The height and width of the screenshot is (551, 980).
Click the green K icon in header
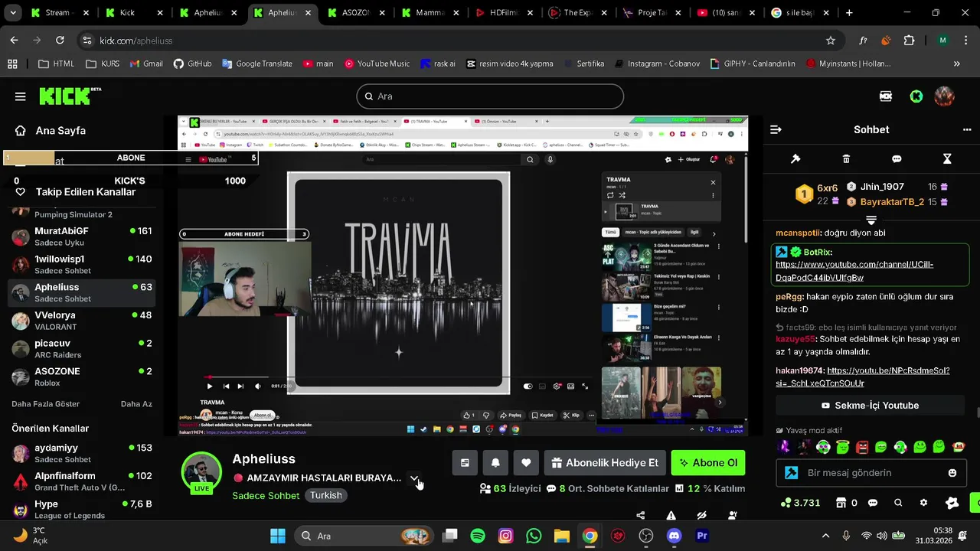[x=916, y=96]
